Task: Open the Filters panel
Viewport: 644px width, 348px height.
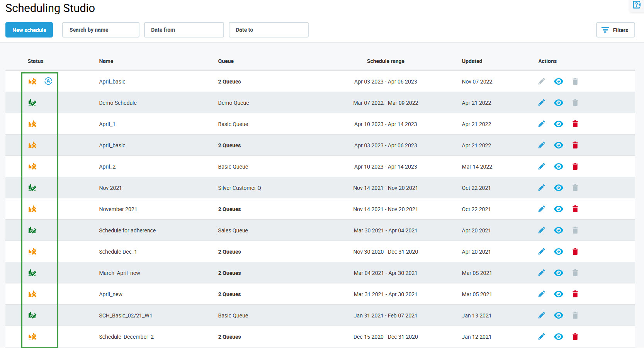Action: point(615,30)
